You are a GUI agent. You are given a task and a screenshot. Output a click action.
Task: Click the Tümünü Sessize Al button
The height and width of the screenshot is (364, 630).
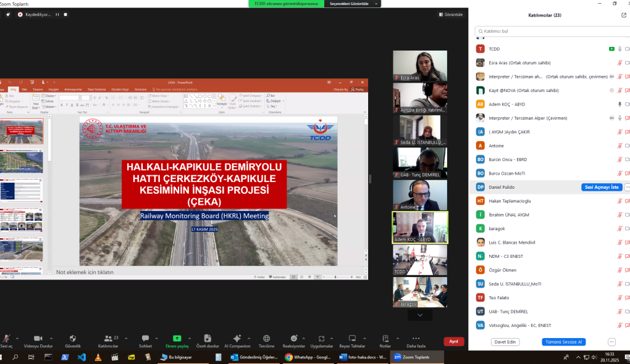(x=563, y=342)
